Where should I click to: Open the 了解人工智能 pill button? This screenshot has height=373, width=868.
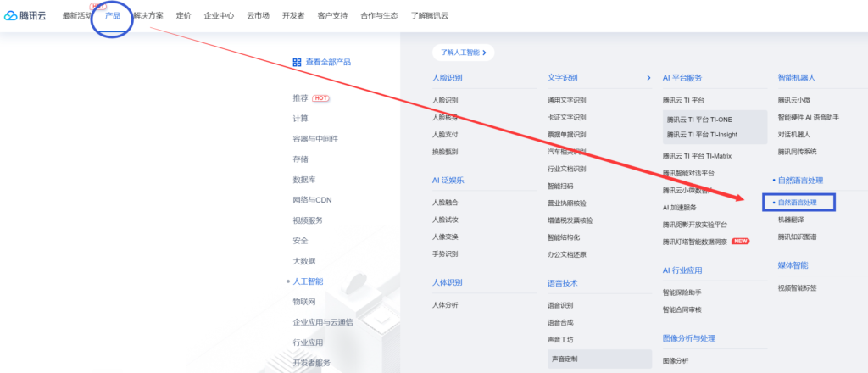(x=464, y=53)
